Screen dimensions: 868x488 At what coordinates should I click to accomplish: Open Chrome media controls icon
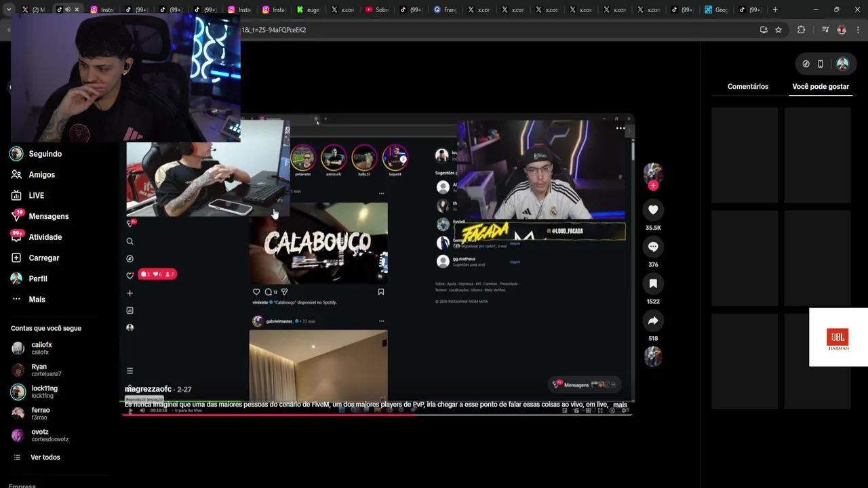click(825, 30)
